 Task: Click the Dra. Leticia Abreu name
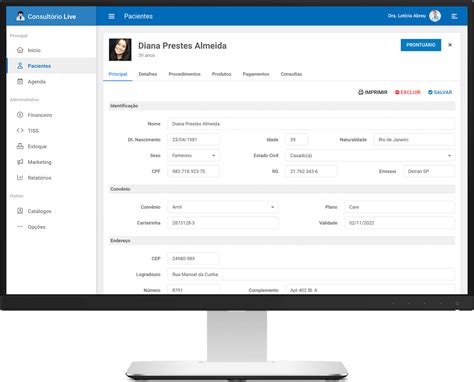(407, 16)
